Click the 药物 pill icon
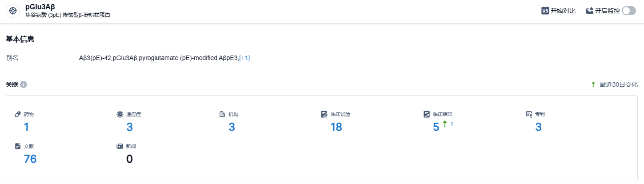Screen dimensions: 644x184 [x=18, y=114]
